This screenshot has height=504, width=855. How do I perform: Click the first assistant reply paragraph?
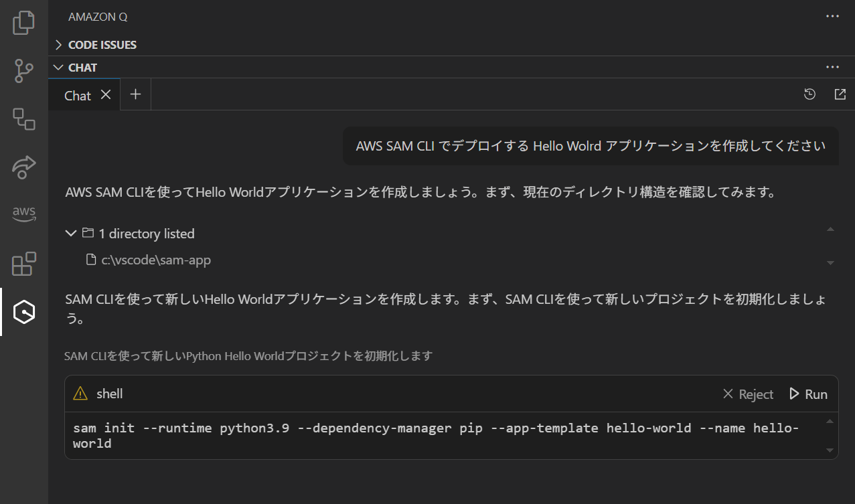click(x=420, y=193)
